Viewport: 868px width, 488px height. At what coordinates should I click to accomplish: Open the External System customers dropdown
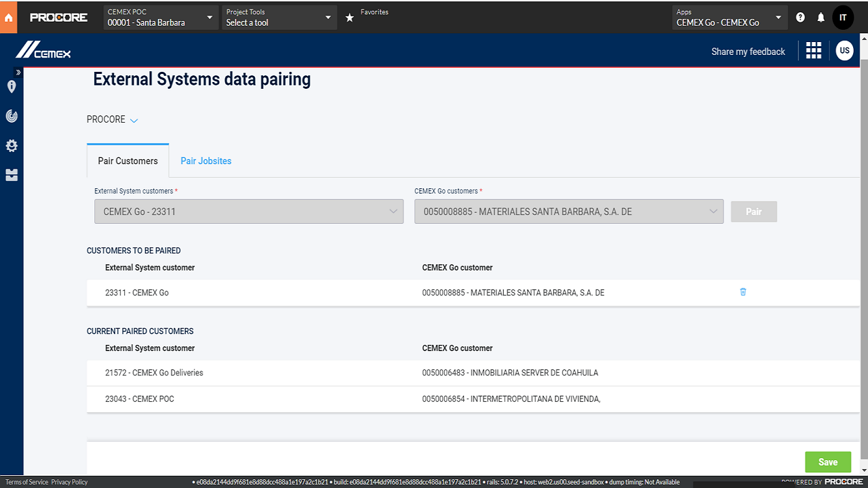coord(249,211)
